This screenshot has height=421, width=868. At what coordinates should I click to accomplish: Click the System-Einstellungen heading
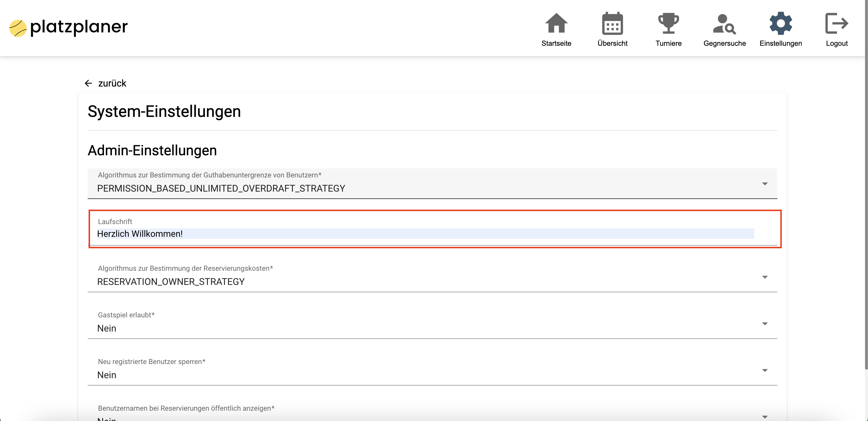pyautogui.click(x=164, y=111)
